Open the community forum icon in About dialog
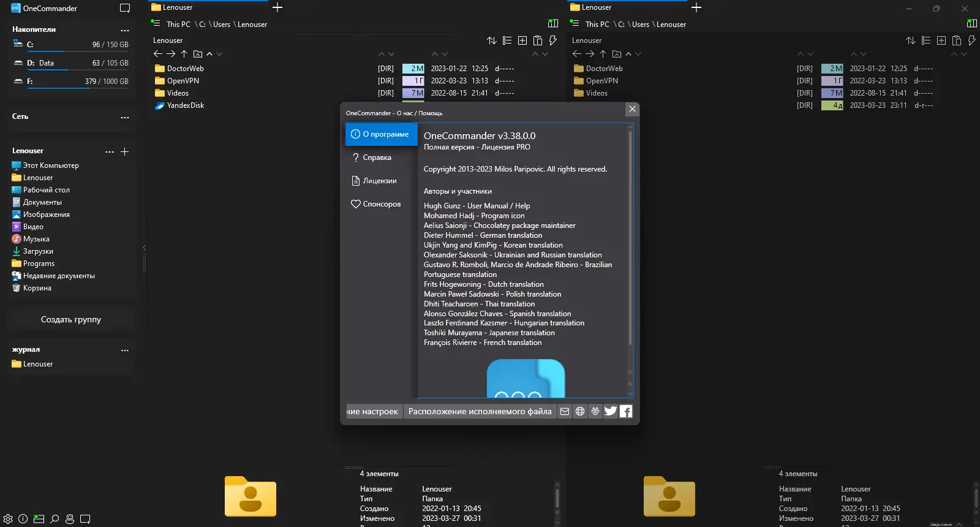The image size is (980, 527). click(595, 411)
